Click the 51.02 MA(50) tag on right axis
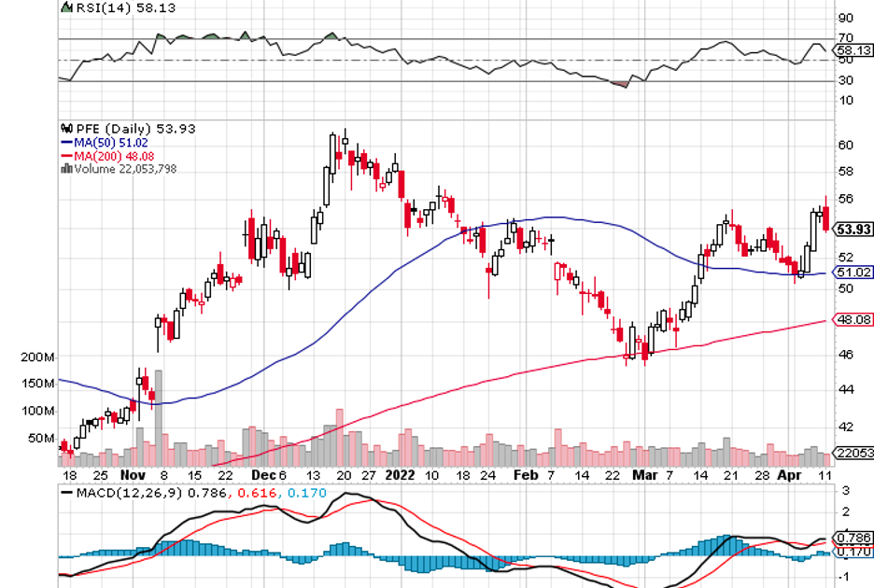Image resolution: width=874 pixels, height=588 pixels. (851, 273)
